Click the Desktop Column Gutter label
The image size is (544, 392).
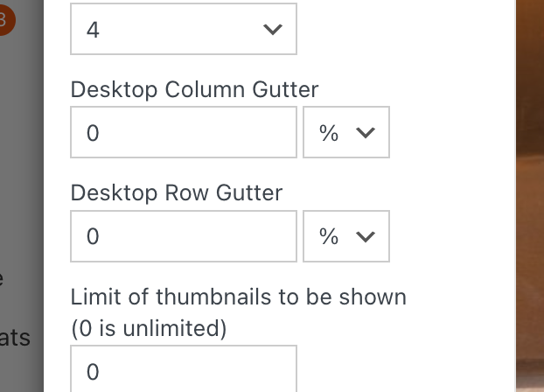coord(194,89)
